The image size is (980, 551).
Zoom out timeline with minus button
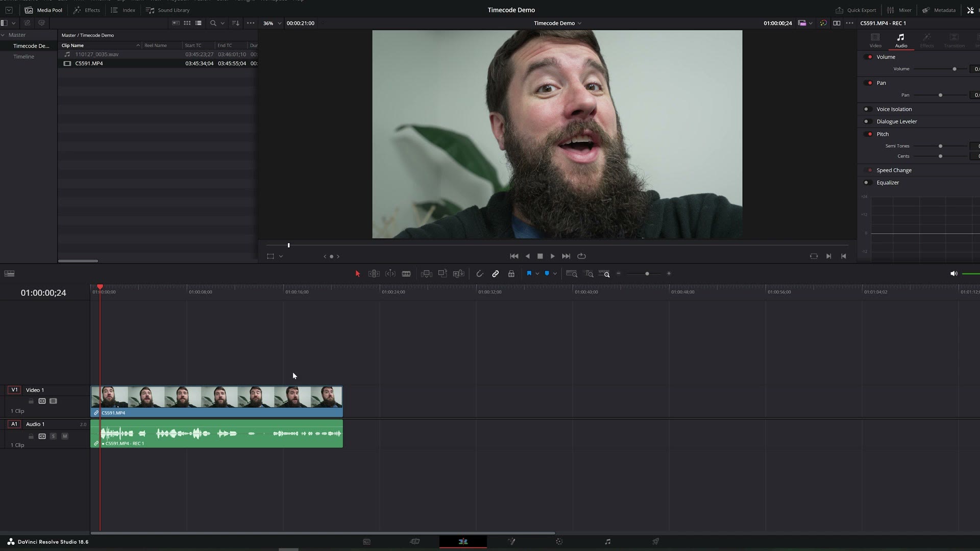pyautogui.click(x=619, y=273)
